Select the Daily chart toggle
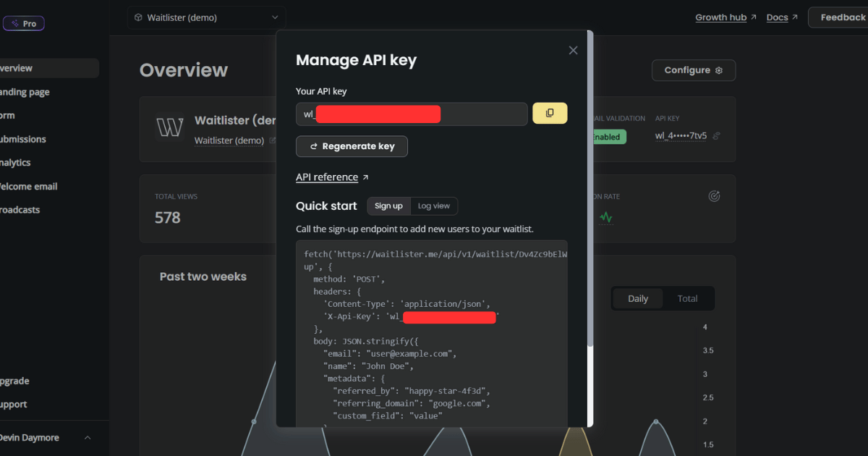This screenshot has height=456, width=868. [638, 299]
